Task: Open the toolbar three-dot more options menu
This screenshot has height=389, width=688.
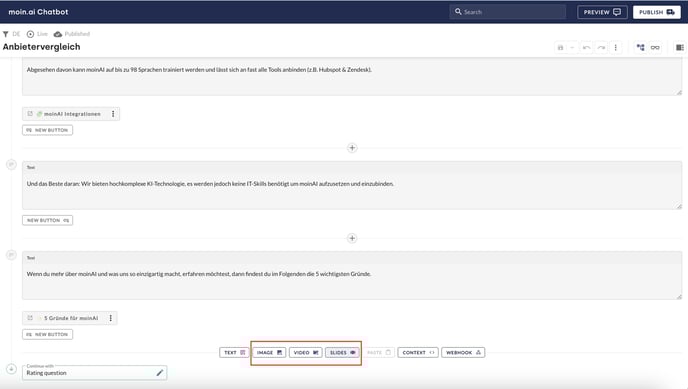Action: point(616,47)
